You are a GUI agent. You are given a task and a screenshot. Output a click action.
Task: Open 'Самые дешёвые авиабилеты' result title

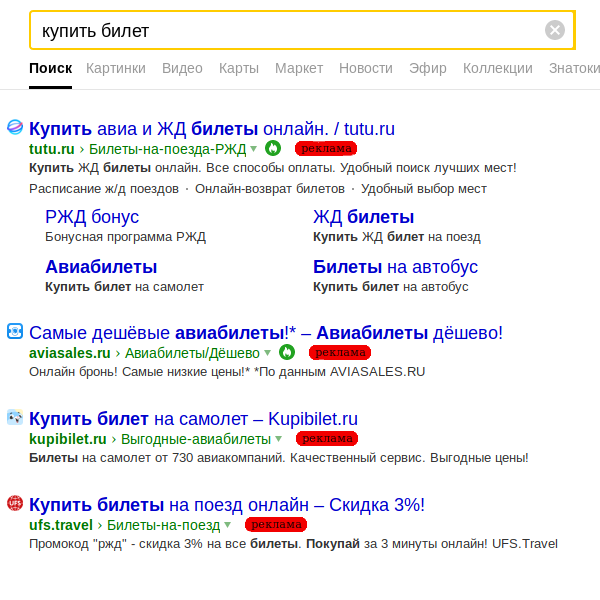pos(266,333)
